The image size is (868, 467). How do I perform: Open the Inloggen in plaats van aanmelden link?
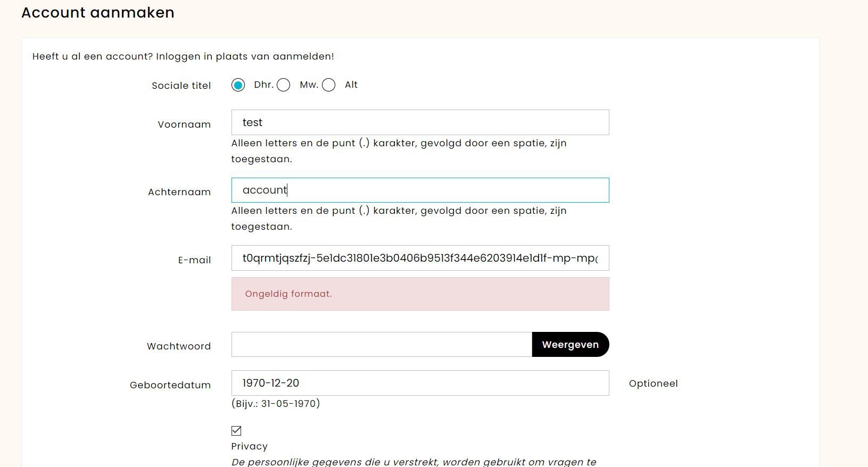coord(245,56)
